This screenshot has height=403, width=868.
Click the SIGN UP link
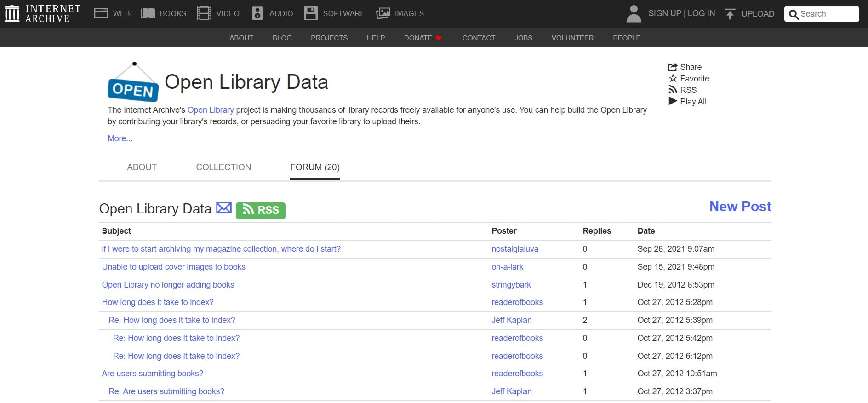tap(665, 13)
